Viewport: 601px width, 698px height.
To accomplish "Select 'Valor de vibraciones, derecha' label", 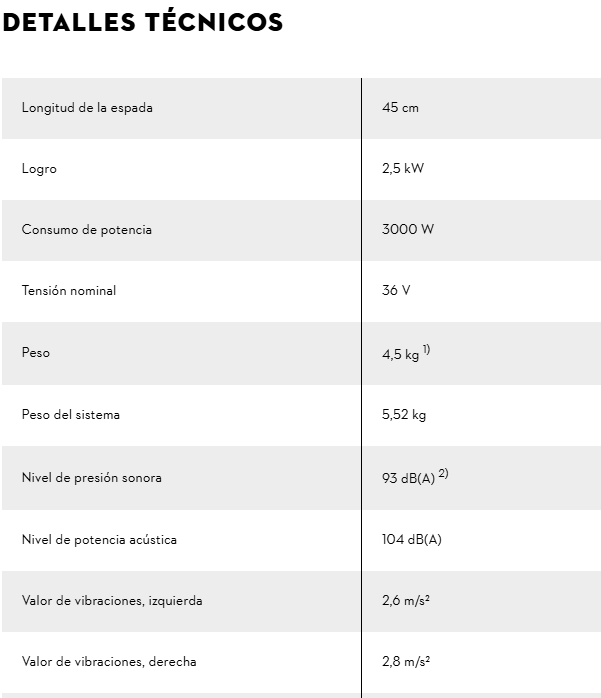I will coord(109,662).
